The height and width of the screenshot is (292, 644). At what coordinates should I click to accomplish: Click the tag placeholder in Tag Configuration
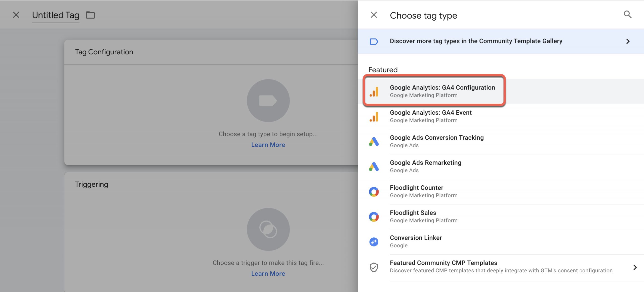coord(268,101)
